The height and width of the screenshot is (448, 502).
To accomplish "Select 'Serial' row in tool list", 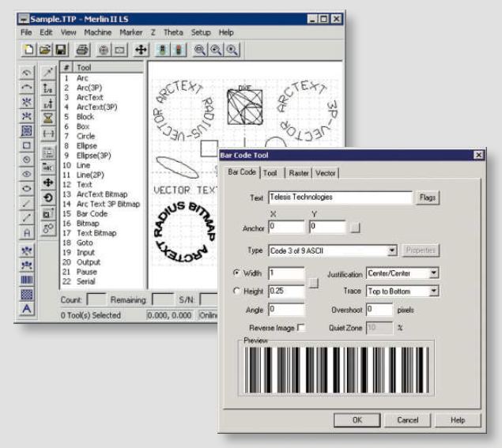I will click(102, 281).
